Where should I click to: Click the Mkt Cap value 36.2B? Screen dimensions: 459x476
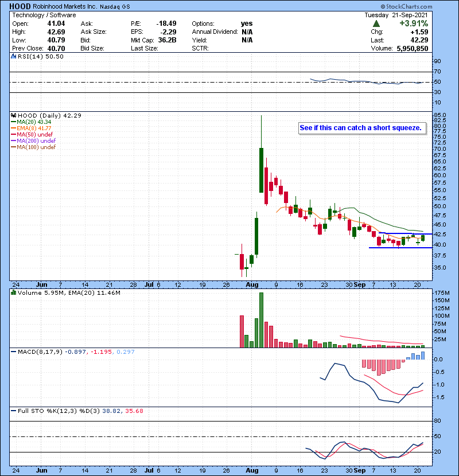pyautogui.click(x=167, y=40)
